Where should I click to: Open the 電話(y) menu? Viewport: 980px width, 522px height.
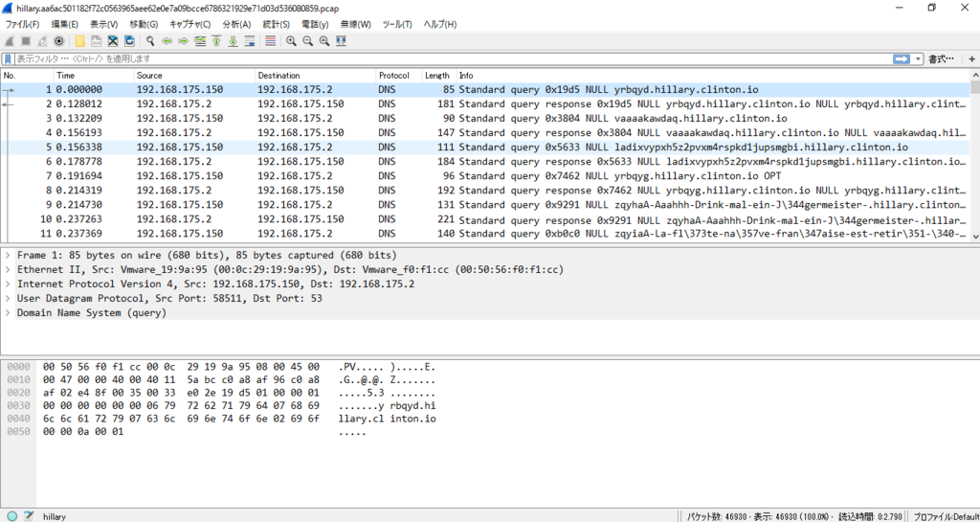tap(315, 24)
